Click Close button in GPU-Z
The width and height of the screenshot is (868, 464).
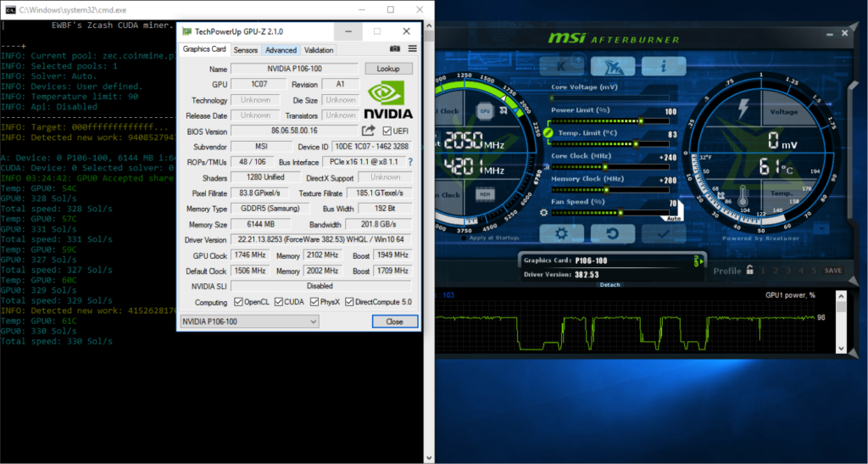(x=395, y=321)
